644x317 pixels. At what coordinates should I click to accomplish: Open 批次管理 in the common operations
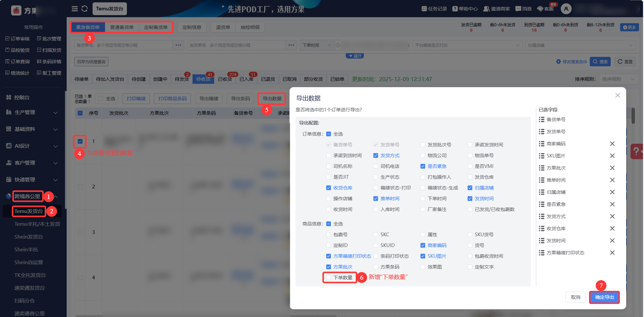pos(49,39)
